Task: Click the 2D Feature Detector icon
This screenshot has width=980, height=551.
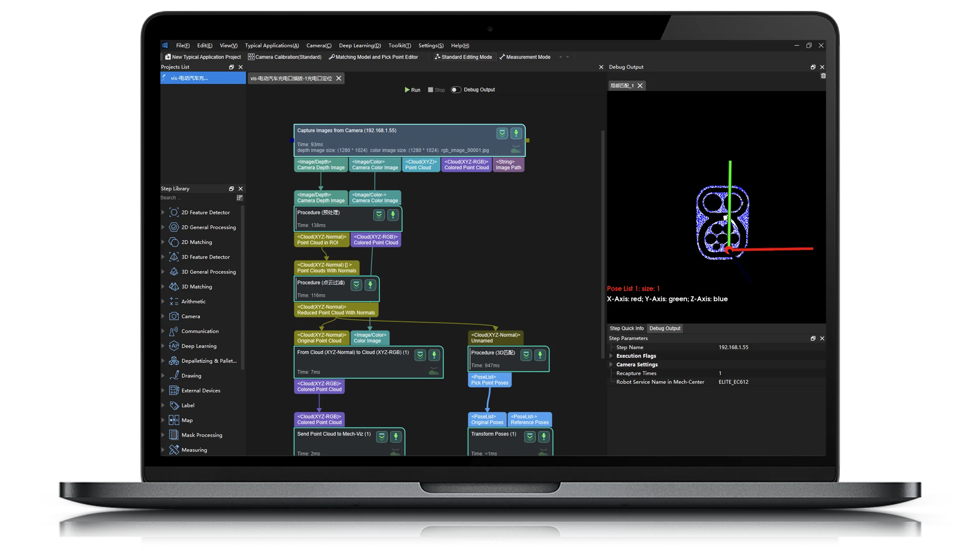Action: pos(174,212)
